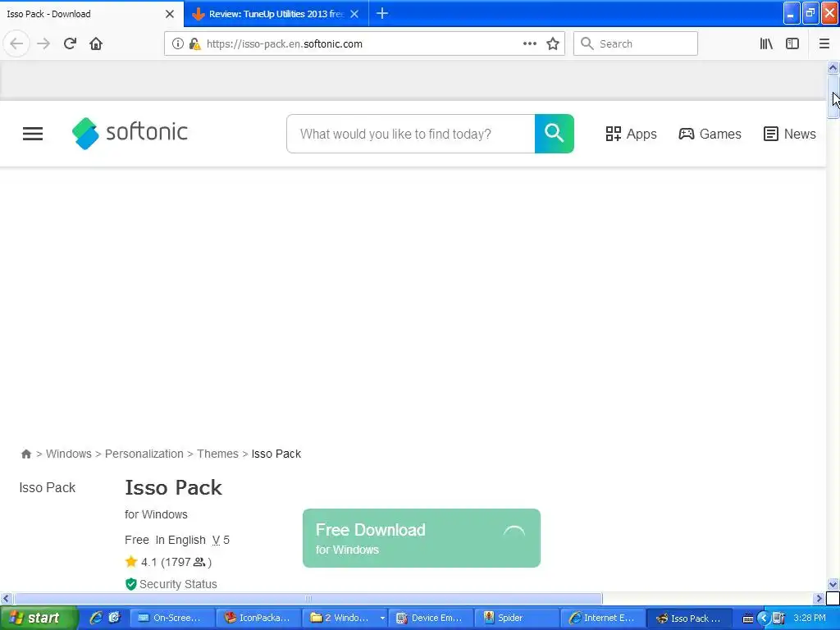840x630 pixels.
Task: Click the horizontal scrollbar thumb
Action: point(308,598)
